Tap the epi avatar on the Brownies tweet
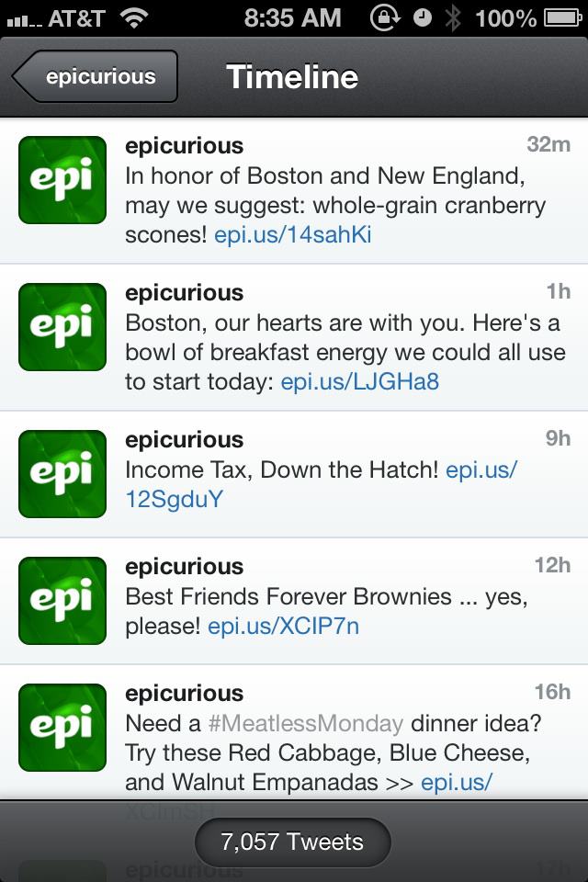 pyautogui.click(x=62, y=600)
